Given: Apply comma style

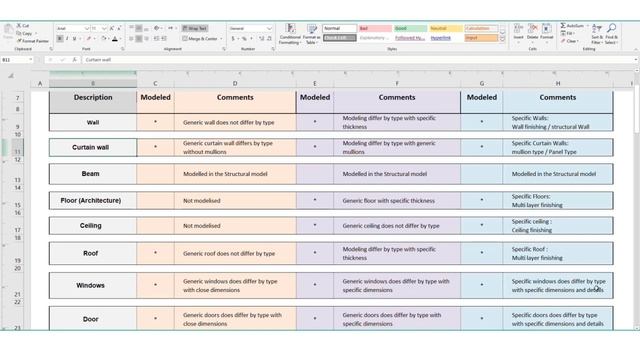Looking at the screenshot, I should click(251, 39).
